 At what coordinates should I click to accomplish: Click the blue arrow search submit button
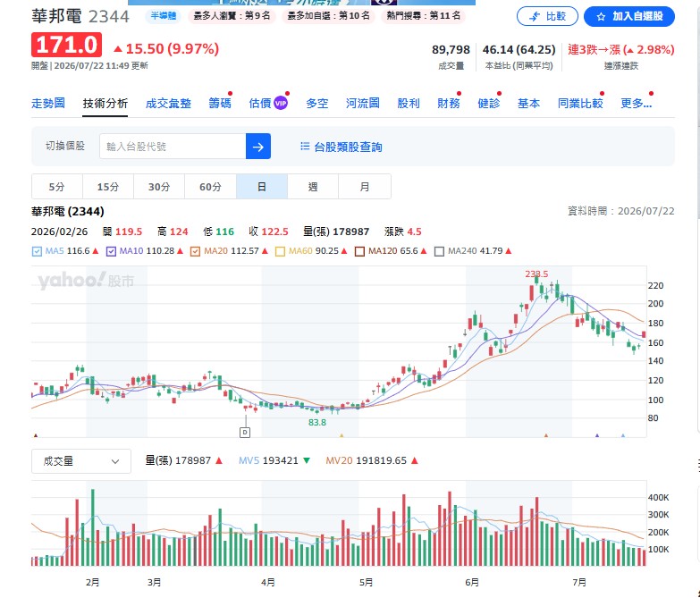[x=258, y=147]
